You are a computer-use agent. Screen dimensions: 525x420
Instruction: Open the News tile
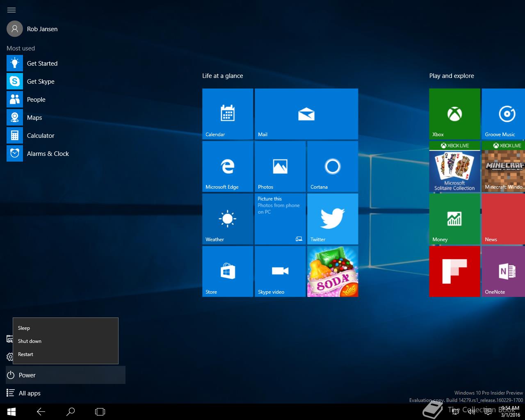tap(503, 219)
